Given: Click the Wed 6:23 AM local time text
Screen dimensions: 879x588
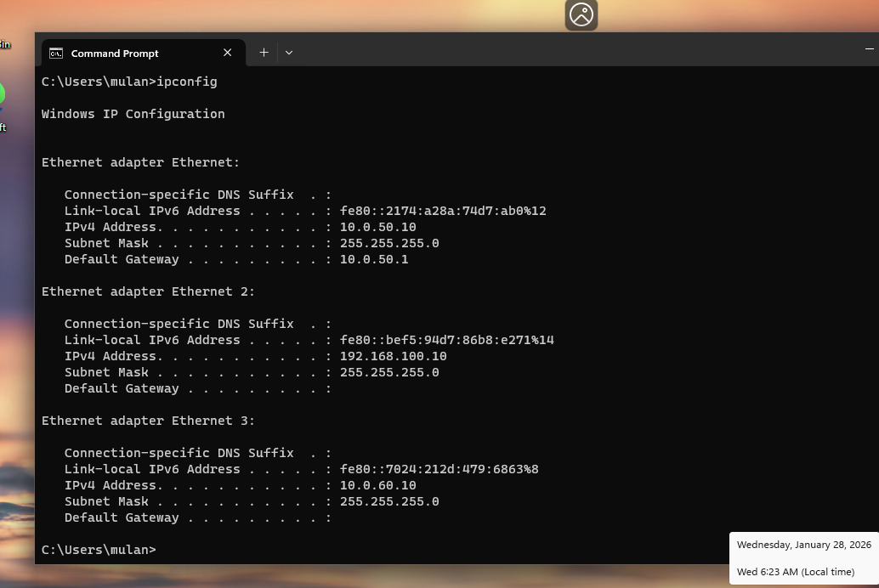Looking at the screenshot, I should tap(795, 572).
